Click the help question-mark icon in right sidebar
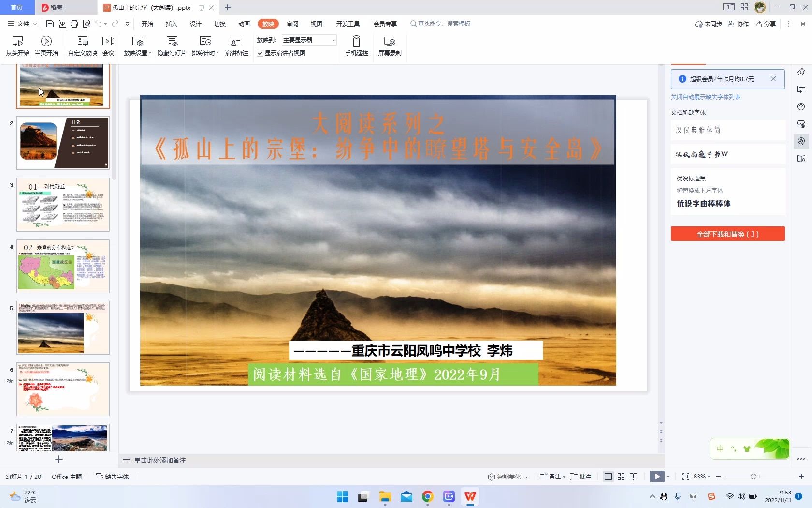812x508 pixels. pos(801,107)
